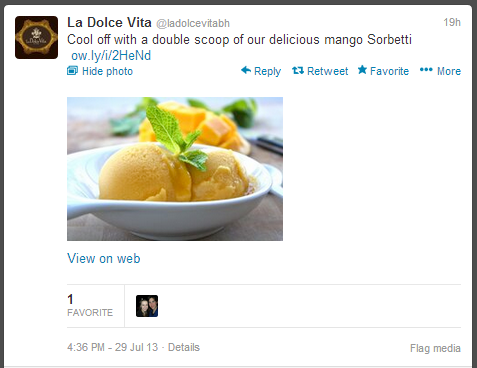Viewport: 477px width, 368px height.
Task: Open the More options menu label
Action: [449, 71]
